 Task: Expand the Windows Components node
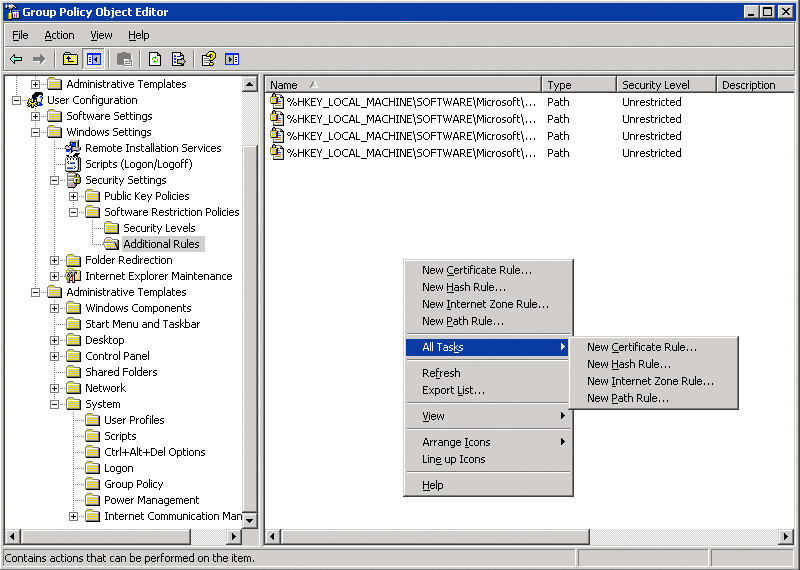(54, 308)
